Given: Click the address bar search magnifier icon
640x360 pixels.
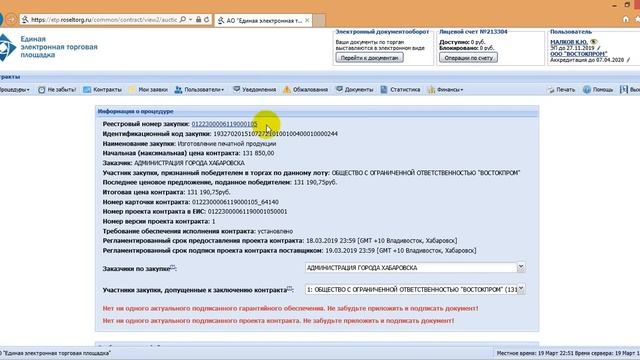Looking at the screenshot, I should click(x=183, y=19).
